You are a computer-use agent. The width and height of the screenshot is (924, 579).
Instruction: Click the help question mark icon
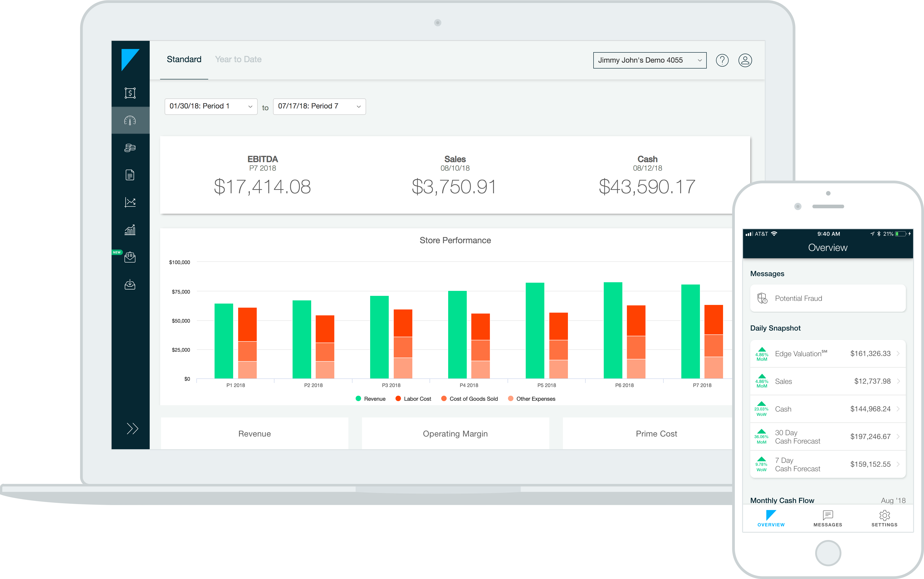[722, 60]
